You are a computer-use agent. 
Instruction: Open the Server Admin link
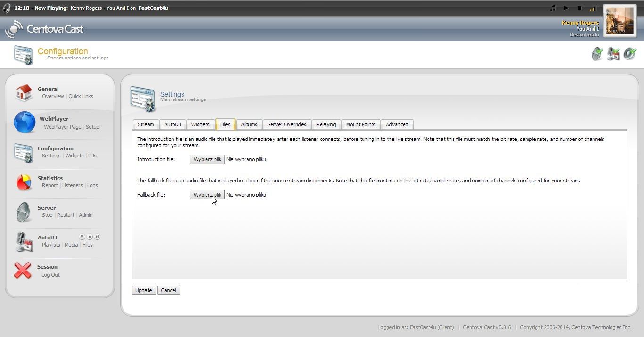click(86, 215)
